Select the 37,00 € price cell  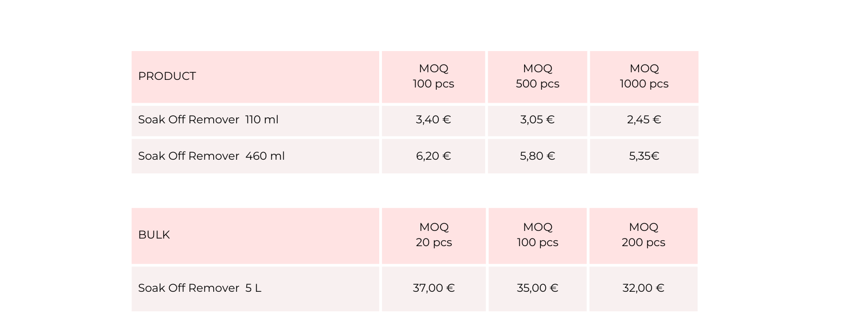(434, 289)
